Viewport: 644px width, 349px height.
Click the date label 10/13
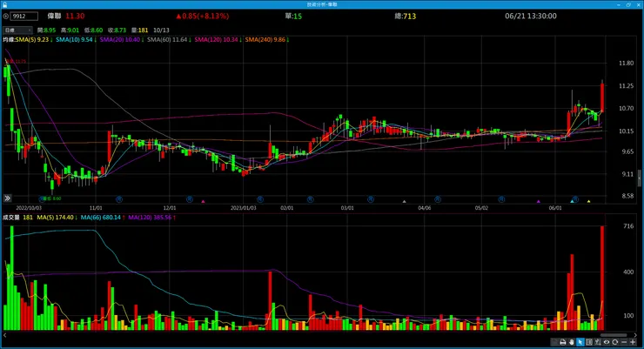pos(161,30)
